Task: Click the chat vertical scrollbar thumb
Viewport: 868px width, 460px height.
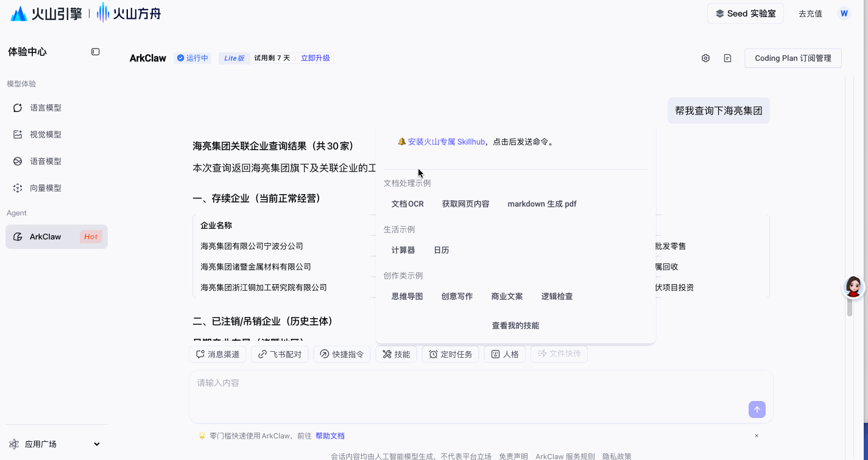Action: (850, 308)
